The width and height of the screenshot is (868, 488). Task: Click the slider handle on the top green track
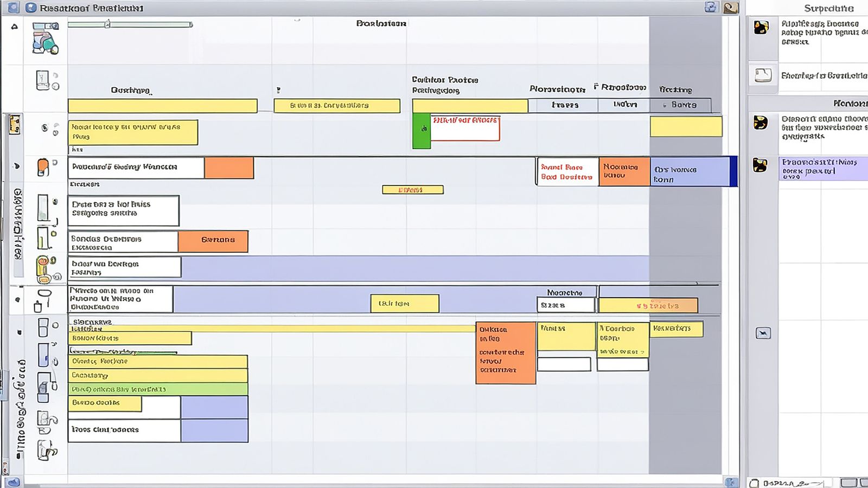(x=107, y=24)
